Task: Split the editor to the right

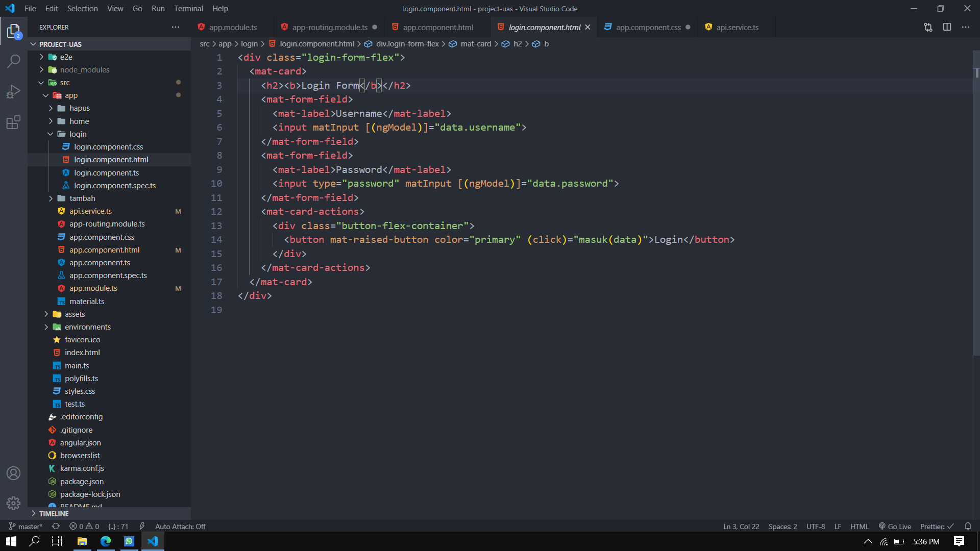Action: [x=947, y=27]
